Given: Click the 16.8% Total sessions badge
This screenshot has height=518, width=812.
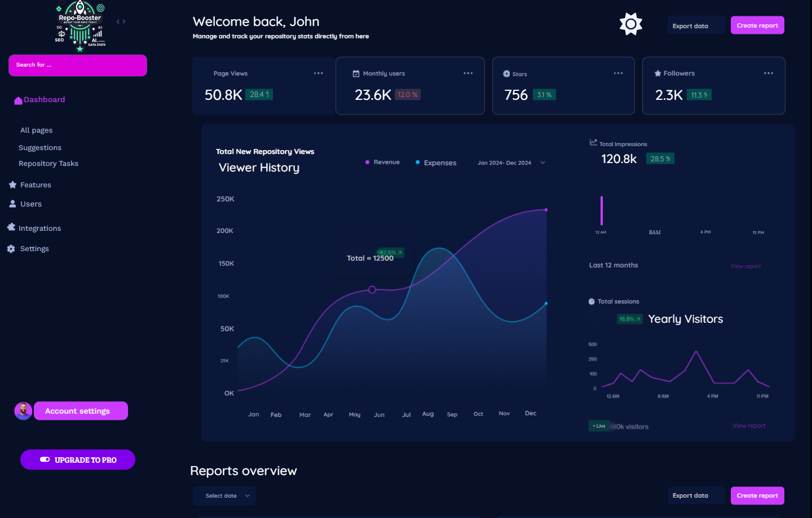Looking at the screenshot, I should [630, 319].
